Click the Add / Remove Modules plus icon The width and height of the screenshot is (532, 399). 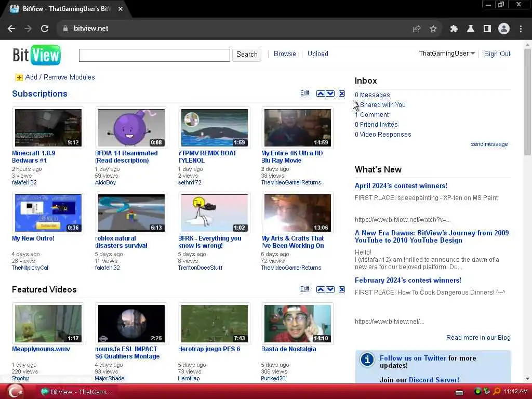[19, 77]
